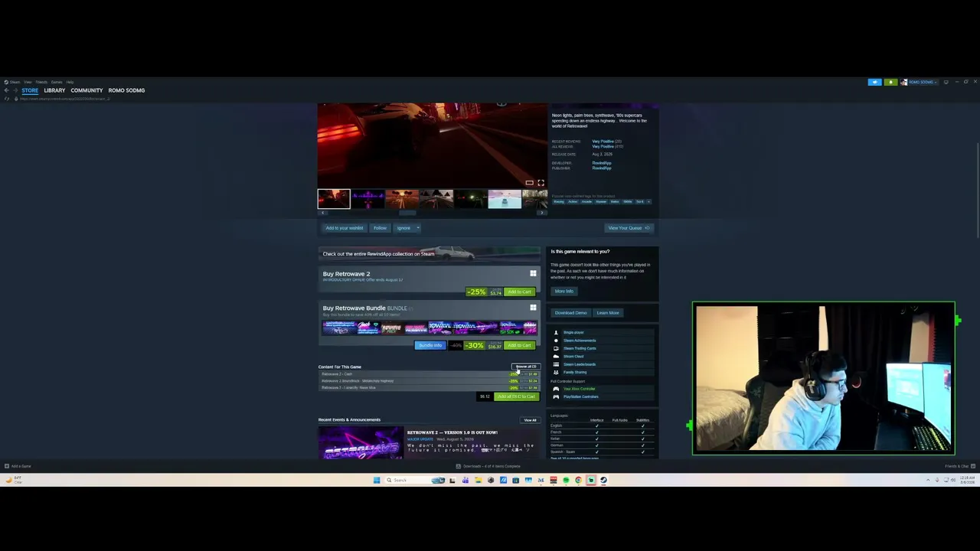
Task: Select the third screenshot thumbnail
Action: (402, 199)
